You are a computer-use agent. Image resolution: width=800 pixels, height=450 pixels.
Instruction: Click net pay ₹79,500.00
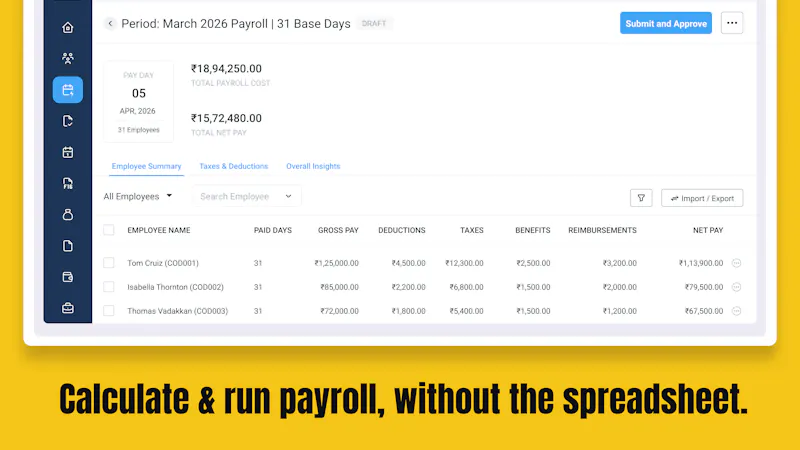click(704, 287)
